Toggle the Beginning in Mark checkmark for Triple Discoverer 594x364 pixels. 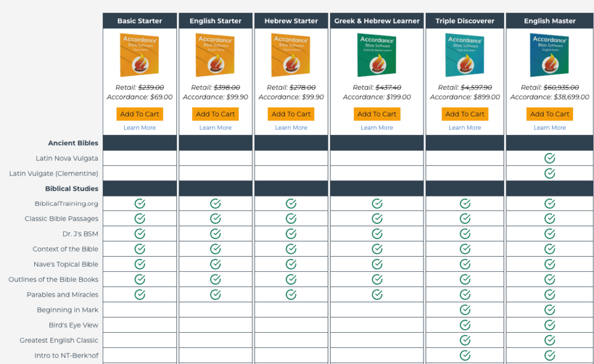pos(464,310)
